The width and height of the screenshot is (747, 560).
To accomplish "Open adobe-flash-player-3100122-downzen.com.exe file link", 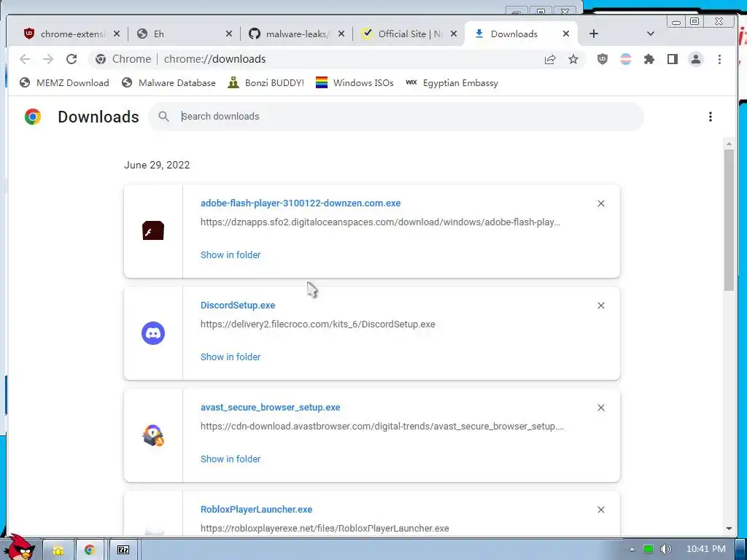I will pos(300,203).
